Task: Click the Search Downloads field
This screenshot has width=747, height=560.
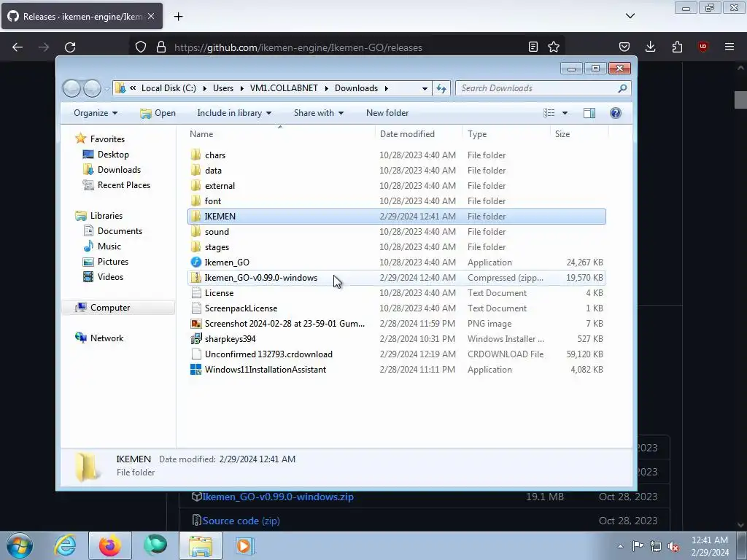Action: [x=543, y=88]
